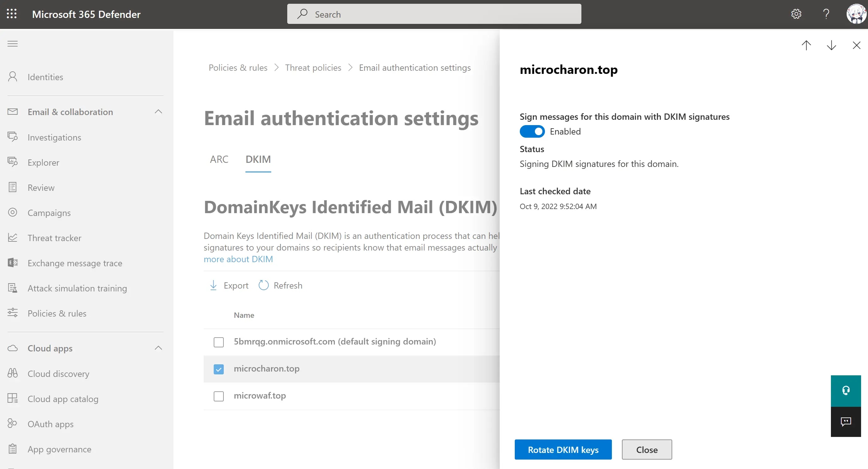Open the app launcher waffle icon
The height and width of the screenshot is (469, 868).
click(12, 14)
